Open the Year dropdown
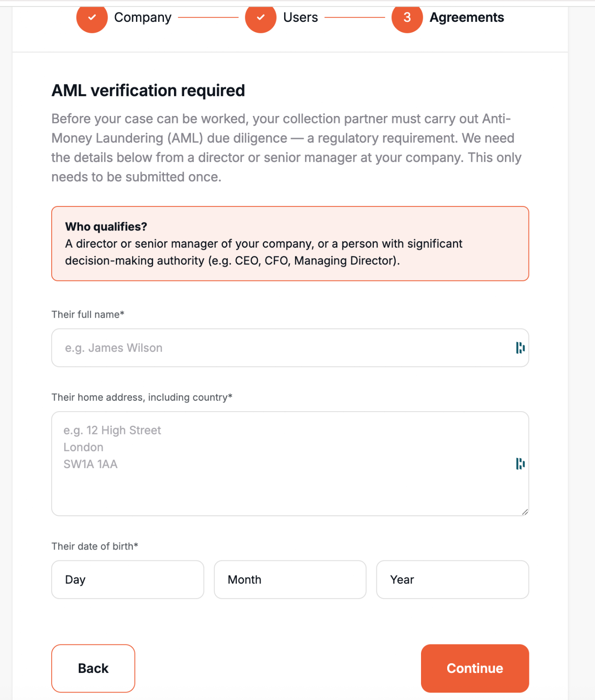 coord(452,580)
